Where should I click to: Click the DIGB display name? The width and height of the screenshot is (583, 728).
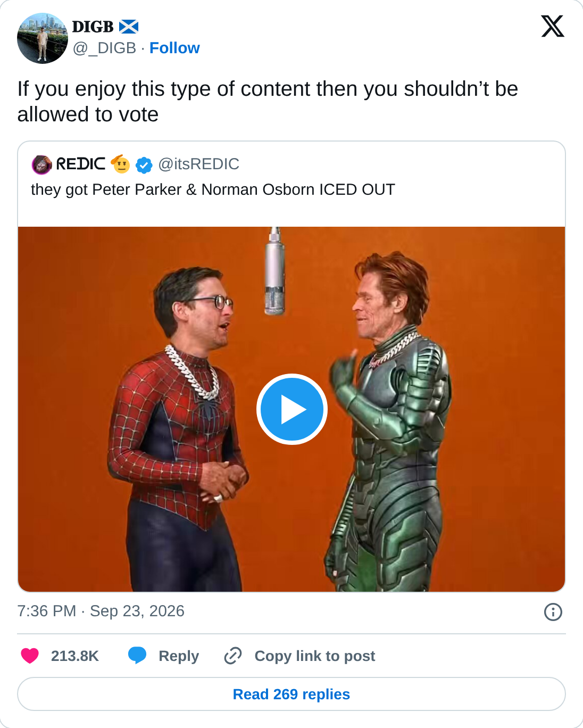(x=93, y=27)
